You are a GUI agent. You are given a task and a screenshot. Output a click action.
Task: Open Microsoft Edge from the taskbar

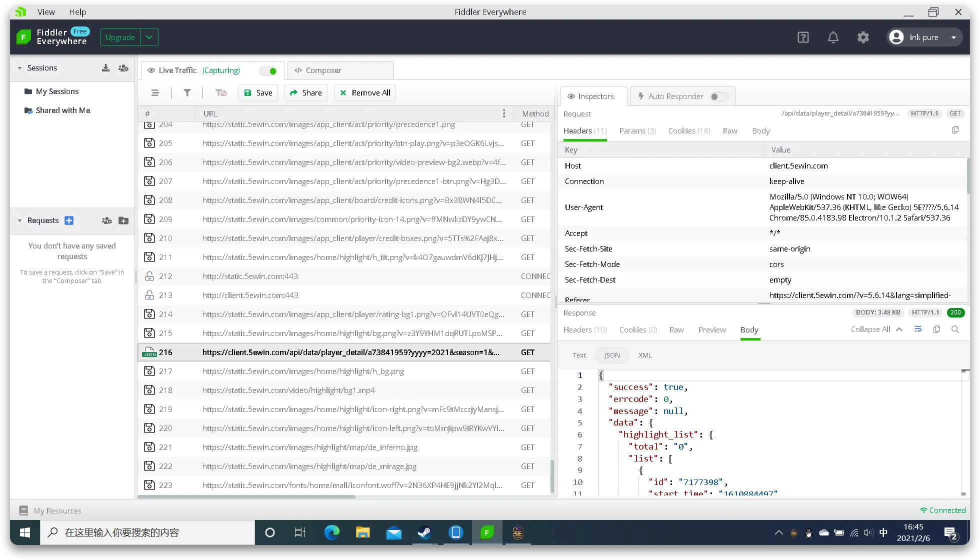331,533
